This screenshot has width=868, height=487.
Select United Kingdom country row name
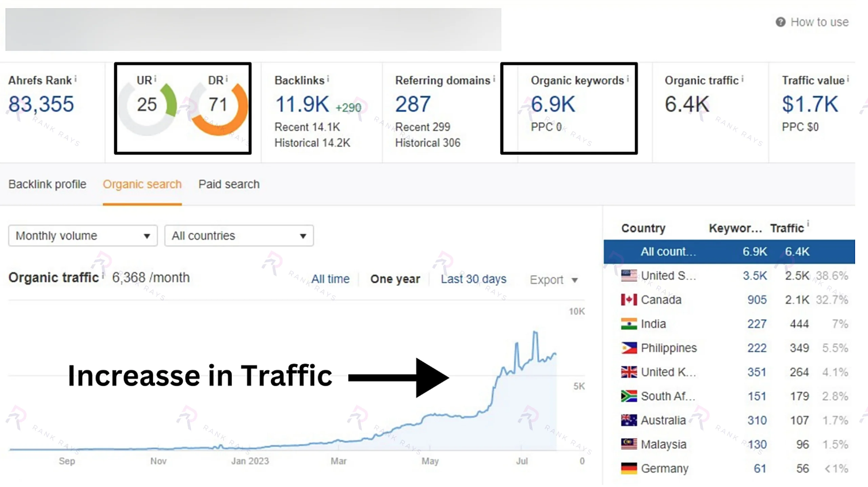click(x=668, y=372)
